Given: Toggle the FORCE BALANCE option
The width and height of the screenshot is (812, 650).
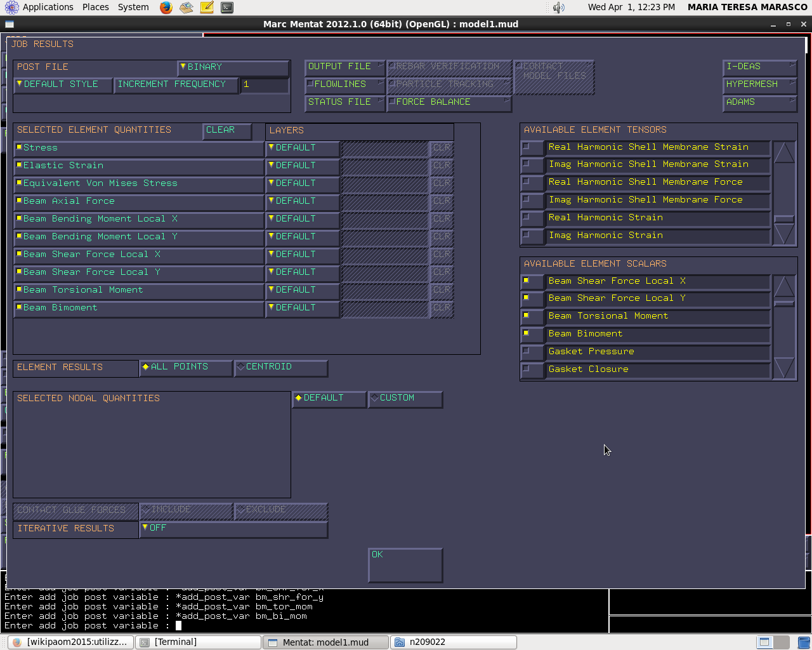Looking at the screenshot, I should click(x=449, y=102).
